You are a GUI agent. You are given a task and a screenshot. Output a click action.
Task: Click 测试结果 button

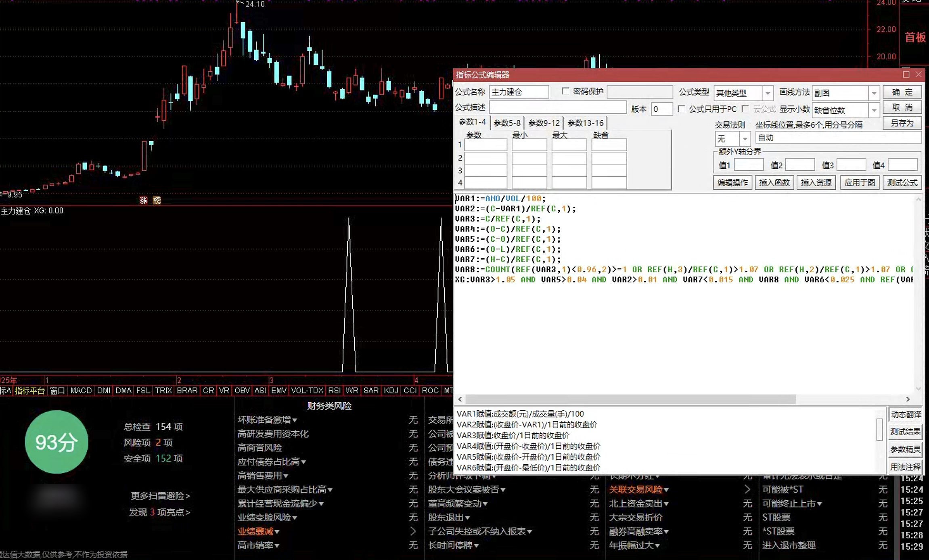[906, 432]
